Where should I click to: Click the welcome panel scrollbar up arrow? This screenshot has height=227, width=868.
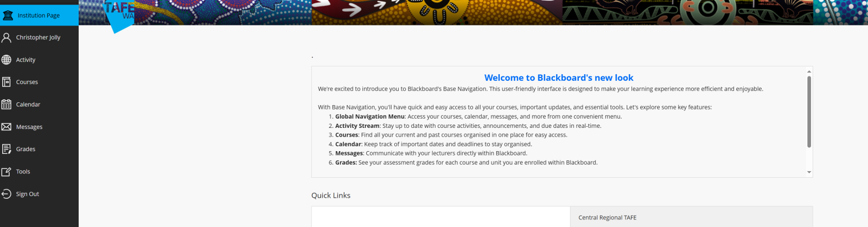pos(809,72)
